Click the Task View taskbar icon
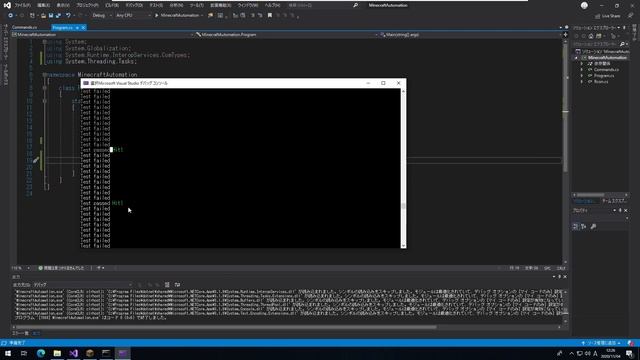This screenshot has height=360, width=640. click(x=24, y=353)
